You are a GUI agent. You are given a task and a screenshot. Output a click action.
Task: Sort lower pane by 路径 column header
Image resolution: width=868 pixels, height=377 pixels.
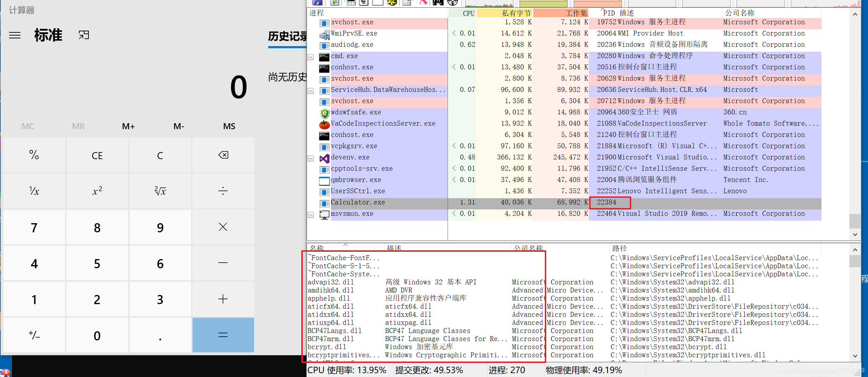click(x=715, y=248)
